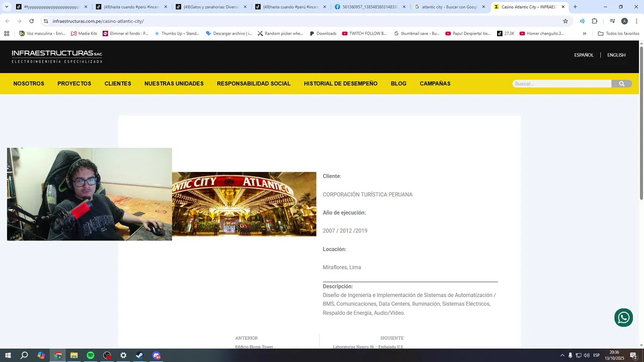Open the WhatsApp chat floating button
The width and height of the screenshot is (644, 362).
coord(623,318)
